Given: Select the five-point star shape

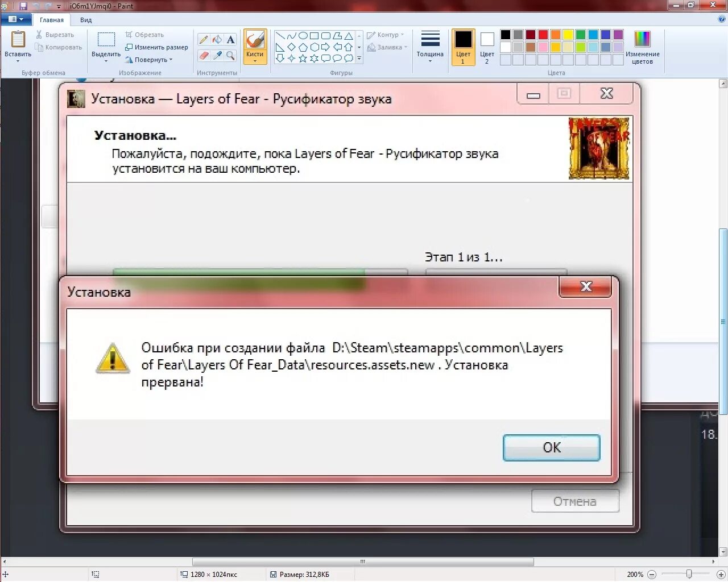Looking at the screenshot, I should (303, 59).
